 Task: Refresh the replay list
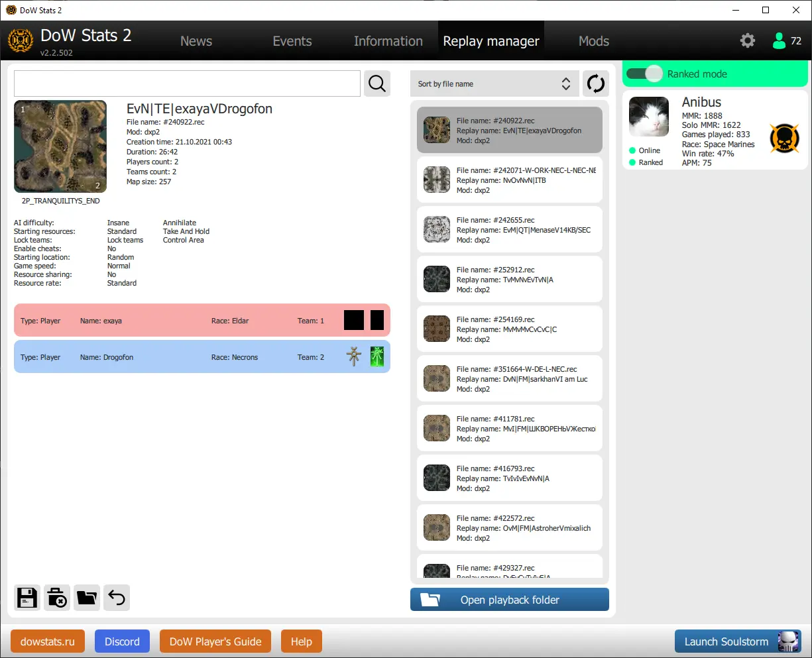596,83
